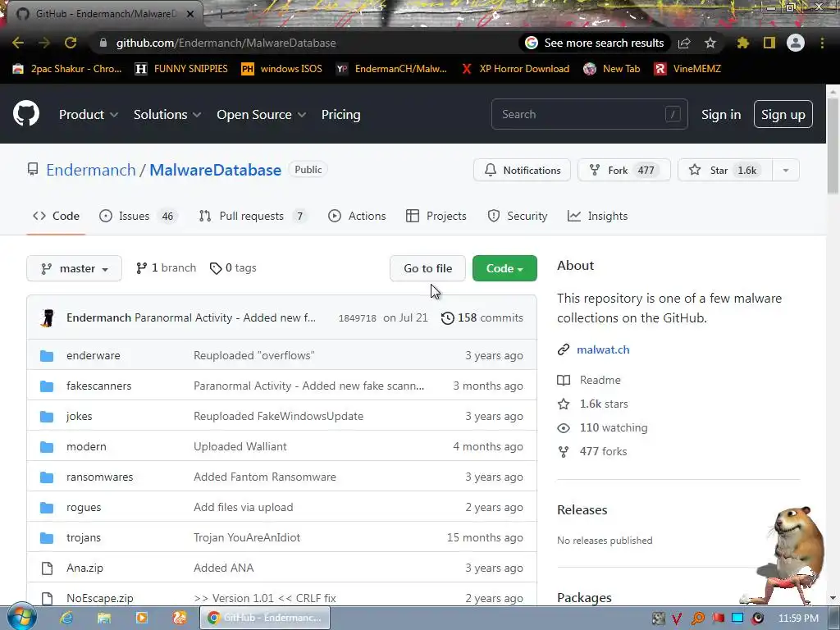
Task: Open the fakescanners folder
Action: point(98,386)
